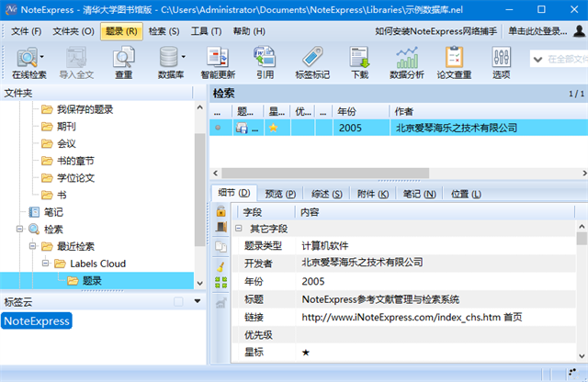Switch to the 预览 (P) tab
The height and width of the screenshot is (382, 588).
click(280, 194)
